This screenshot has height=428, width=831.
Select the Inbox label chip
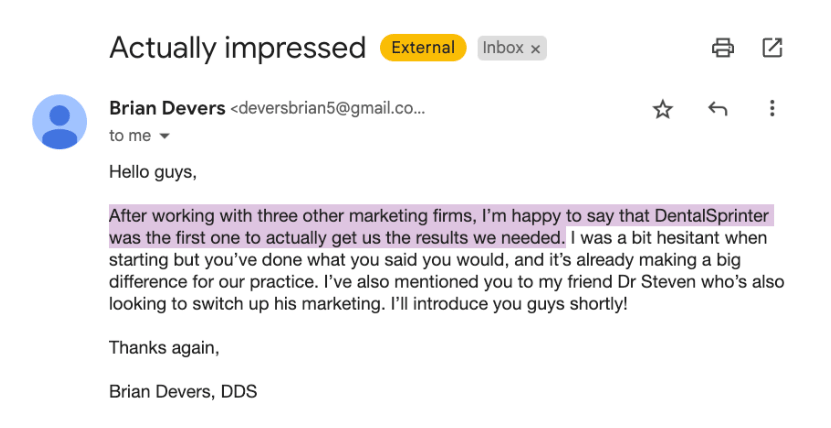pos(503,48)
